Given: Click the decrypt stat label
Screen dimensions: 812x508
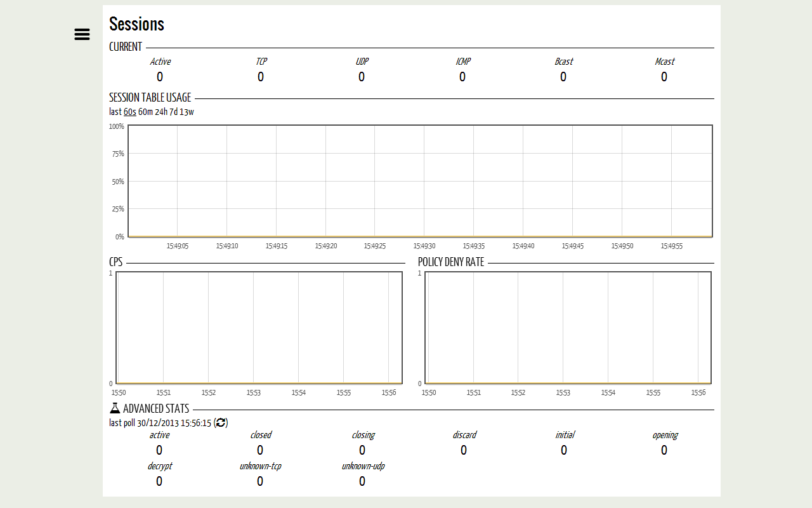Looking at the screenshot, I should pyautogui.click(x=159, y=466).
